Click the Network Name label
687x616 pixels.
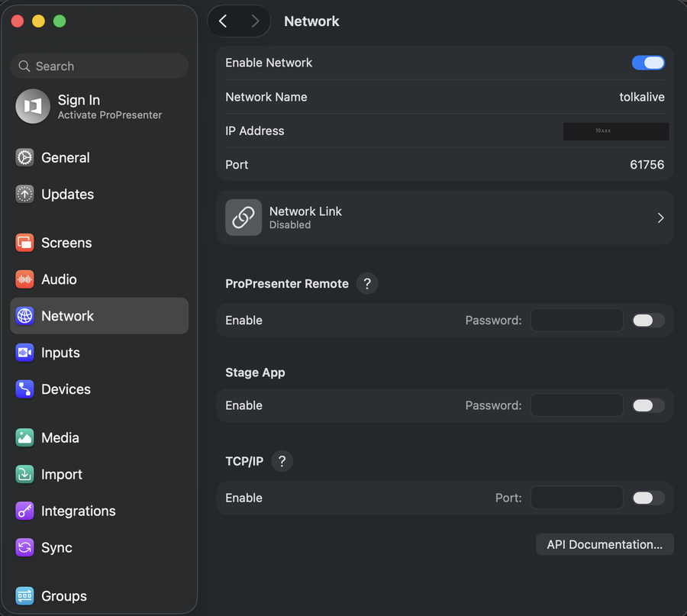[x=266, y=97]
